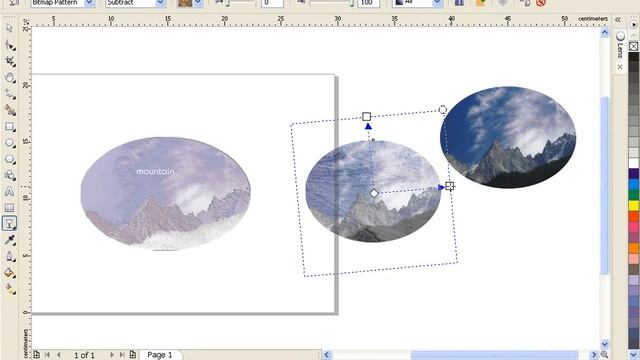This screenshot has height=360, width=640.
Task: Pick the yellow color swatch
Action: 633,206
